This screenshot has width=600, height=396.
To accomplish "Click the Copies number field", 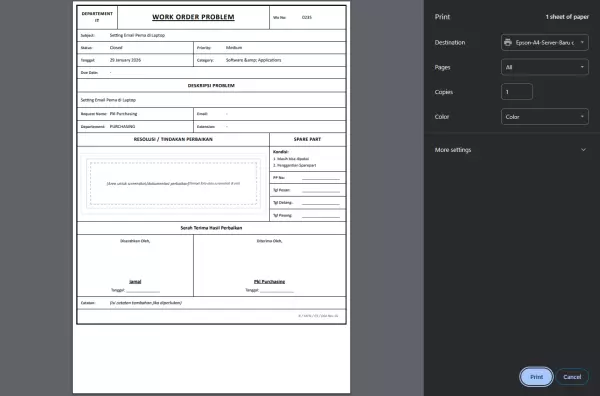I will click(x=517, y=92).
